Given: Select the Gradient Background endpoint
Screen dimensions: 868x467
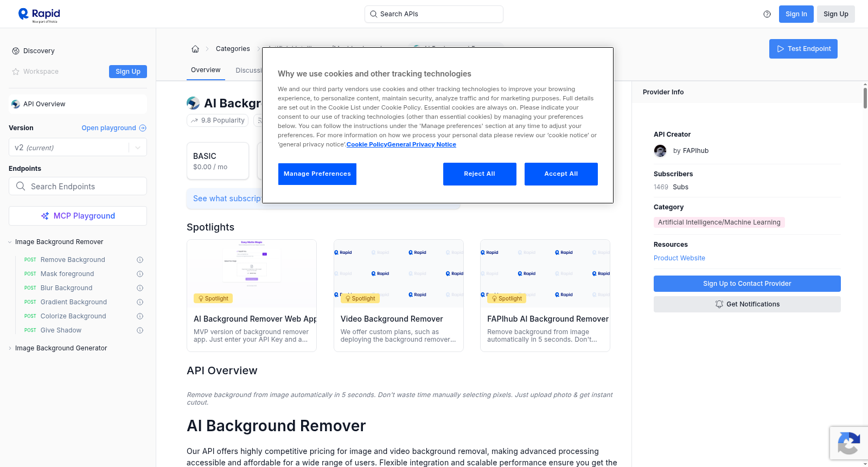Looking at the screenshot, I should pos(74,302).
